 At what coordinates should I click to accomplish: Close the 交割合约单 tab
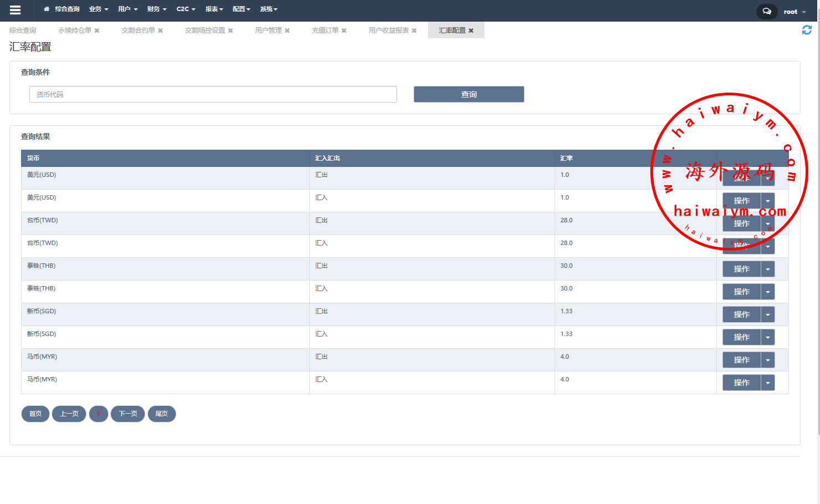coord(160,30)
